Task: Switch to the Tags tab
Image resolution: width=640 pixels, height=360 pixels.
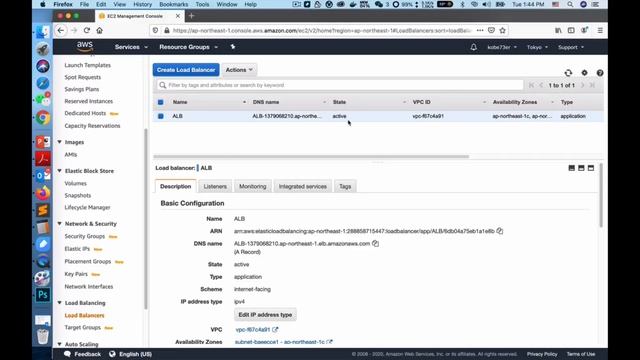Action: (x=345, y=186)
